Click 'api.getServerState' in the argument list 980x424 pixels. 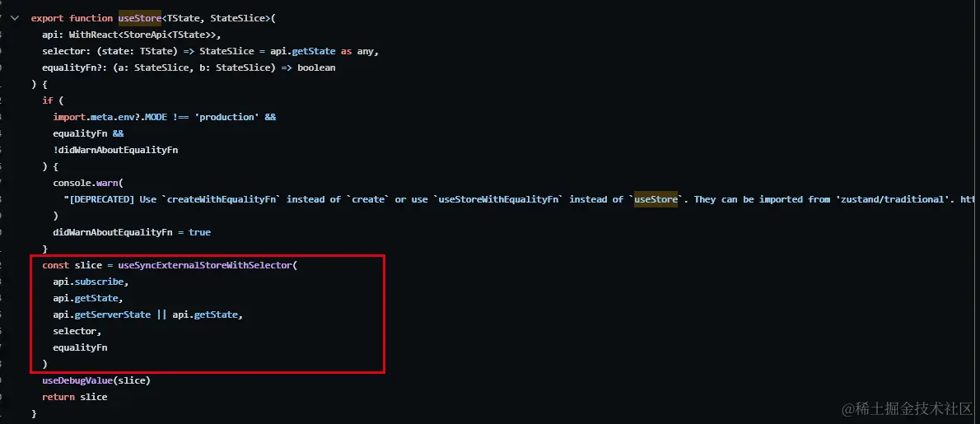click(102, 315)
